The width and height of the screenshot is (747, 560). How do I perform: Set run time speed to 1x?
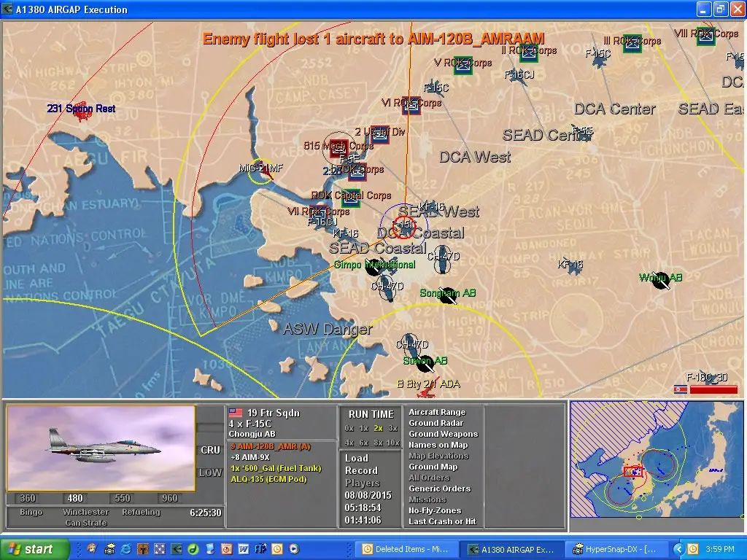click(x=364, y=428)
